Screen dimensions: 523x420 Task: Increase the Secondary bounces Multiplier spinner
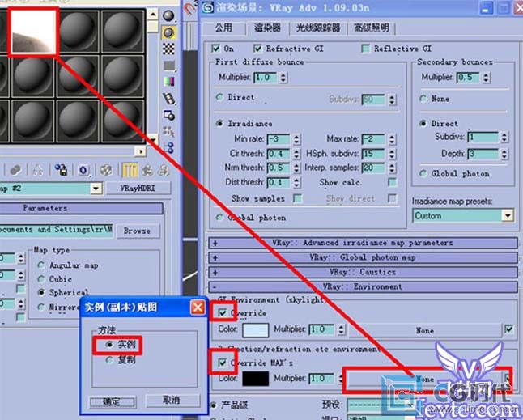point(487,74)
